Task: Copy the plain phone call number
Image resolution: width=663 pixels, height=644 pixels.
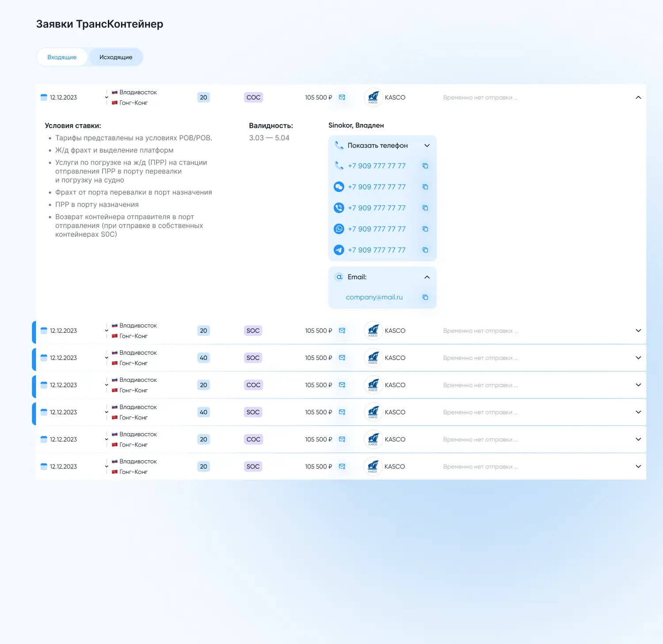Action: (425, 166)
